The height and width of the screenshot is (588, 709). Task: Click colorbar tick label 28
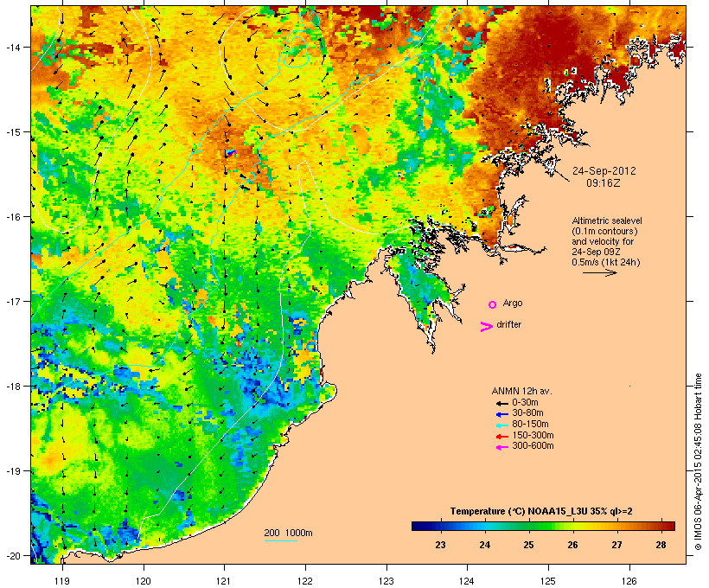point(661,545)
